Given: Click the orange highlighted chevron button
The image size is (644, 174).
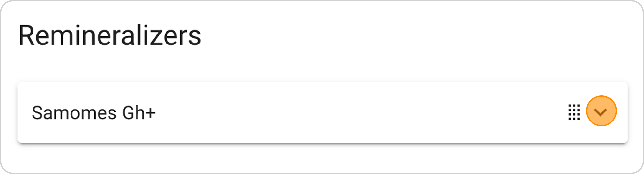Looking at the screenshot, I should point(601,111).
